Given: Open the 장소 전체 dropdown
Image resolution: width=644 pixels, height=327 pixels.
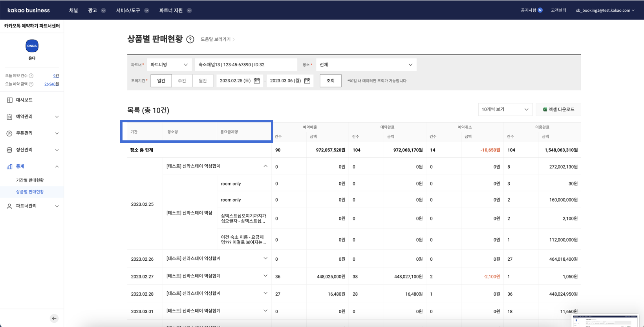Looking at the screenshot, I should pyautogui.click(x=366, y=65).
